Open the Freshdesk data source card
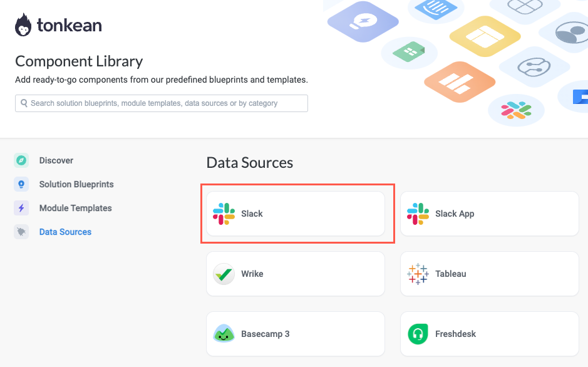This screenshot has height=367, width=588. (489, 334)
